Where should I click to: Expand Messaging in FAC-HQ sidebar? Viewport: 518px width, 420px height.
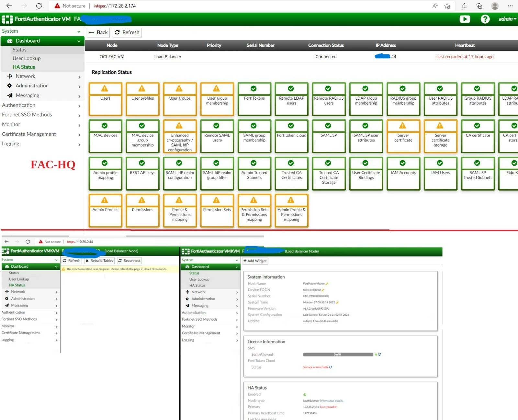pyautogui.click(x=42, y=95)
